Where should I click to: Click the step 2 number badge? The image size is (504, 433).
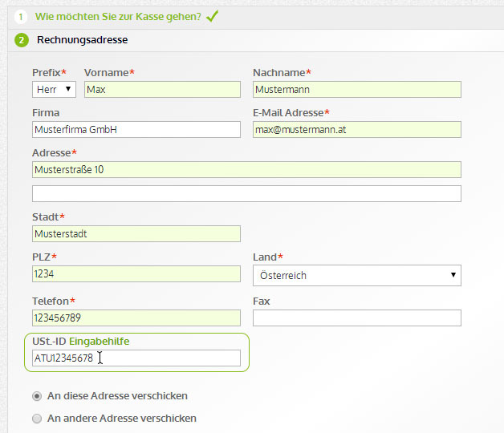[22, 40]
